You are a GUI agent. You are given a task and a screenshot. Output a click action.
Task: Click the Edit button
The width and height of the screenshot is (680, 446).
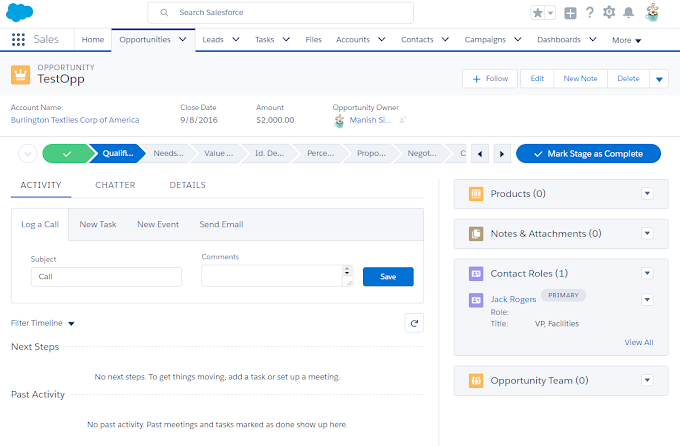click(x=537, y=79)
